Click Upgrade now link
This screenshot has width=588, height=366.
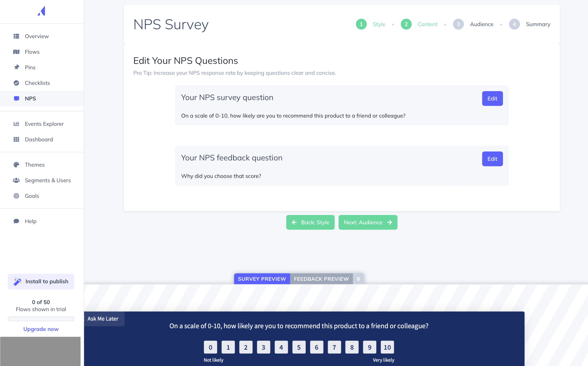click(41, 328)
